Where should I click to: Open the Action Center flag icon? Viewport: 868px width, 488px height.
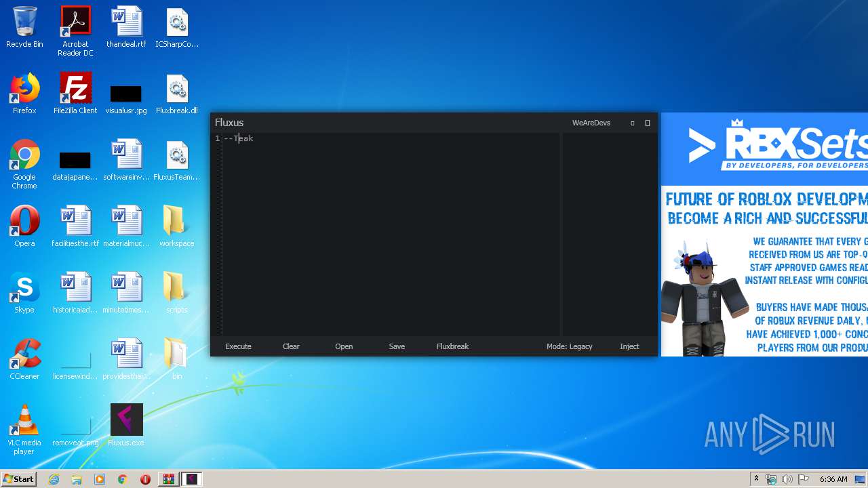(x=803, y=479)
